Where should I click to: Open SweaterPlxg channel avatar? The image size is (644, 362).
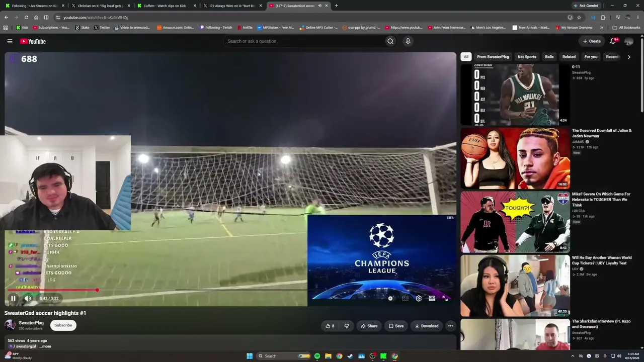pos(10,325)
